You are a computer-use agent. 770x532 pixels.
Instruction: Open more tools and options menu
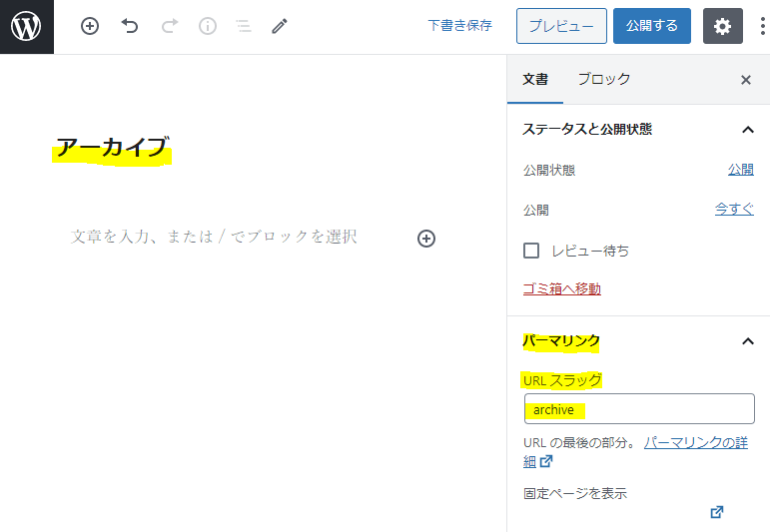tap(762, 26)
